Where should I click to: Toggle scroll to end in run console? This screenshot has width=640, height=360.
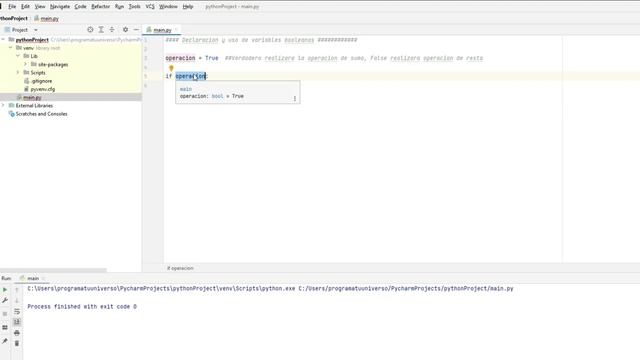pyautogui.click(x=17, y=322)
